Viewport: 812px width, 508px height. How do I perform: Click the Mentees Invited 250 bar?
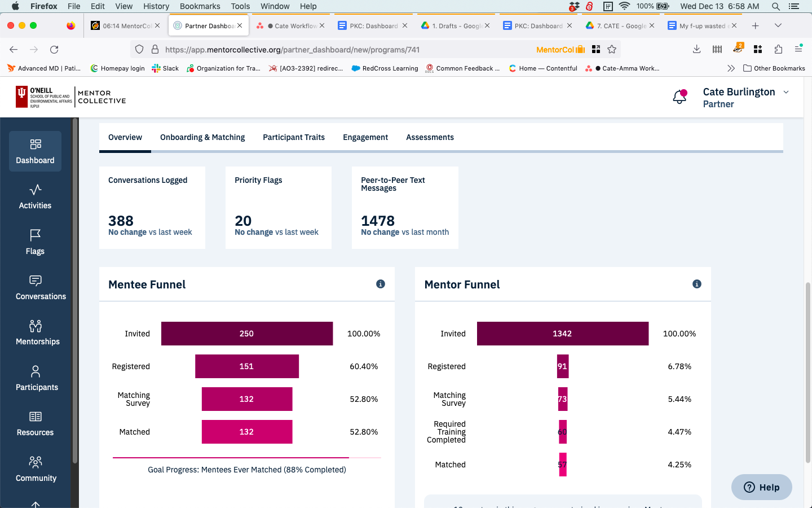point(246,334)
